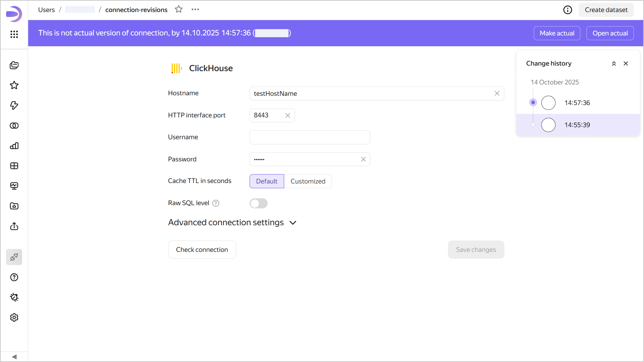644x362 pixels.
Task: Click Users in the breadcrumb
Action: point(46,10)
